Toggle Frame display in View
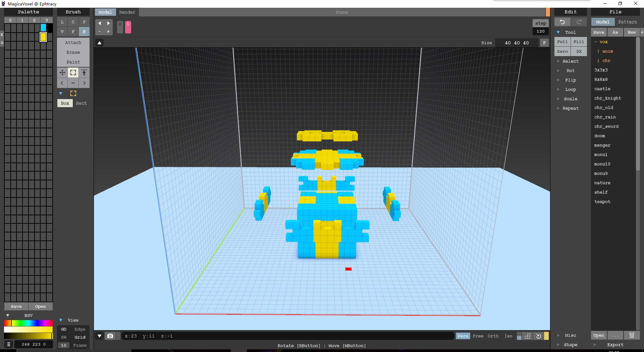The height and width of the screenshot is (352, 644). 80,345
